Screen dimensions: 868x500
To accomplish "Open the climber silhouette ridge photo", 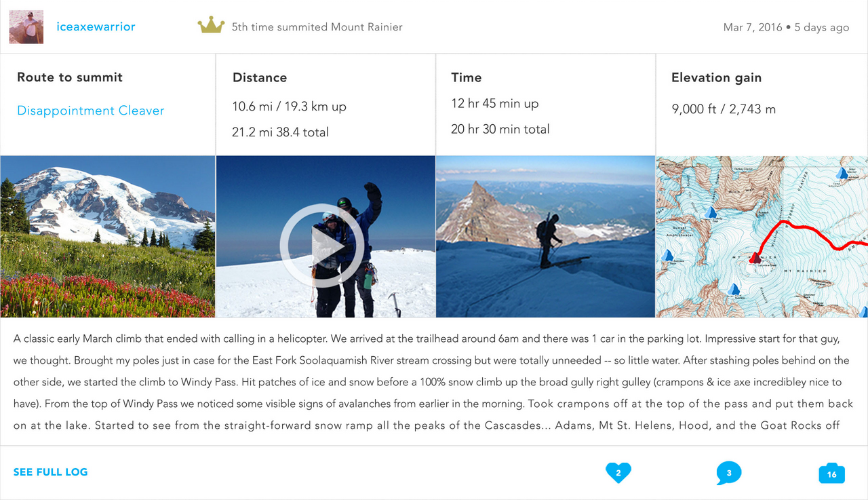I will pyautogui.click(x=545, y=237).
